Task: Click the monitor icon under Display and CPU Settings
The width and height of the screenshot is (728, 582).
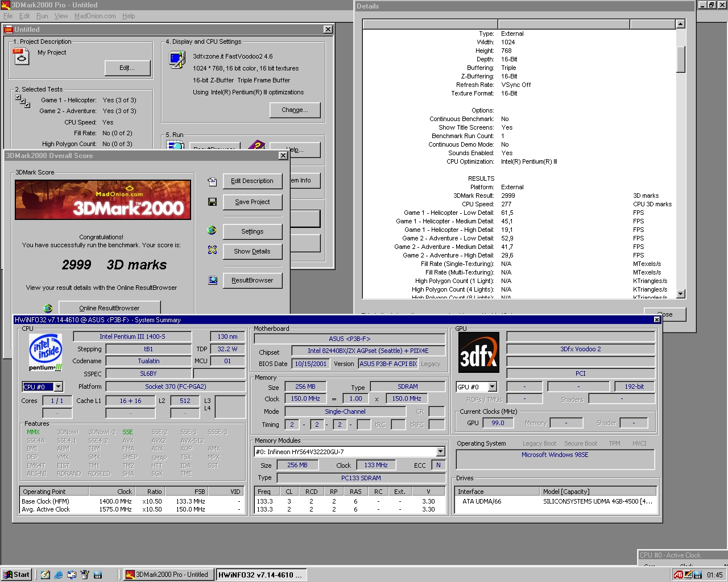Action: (176, 59)
